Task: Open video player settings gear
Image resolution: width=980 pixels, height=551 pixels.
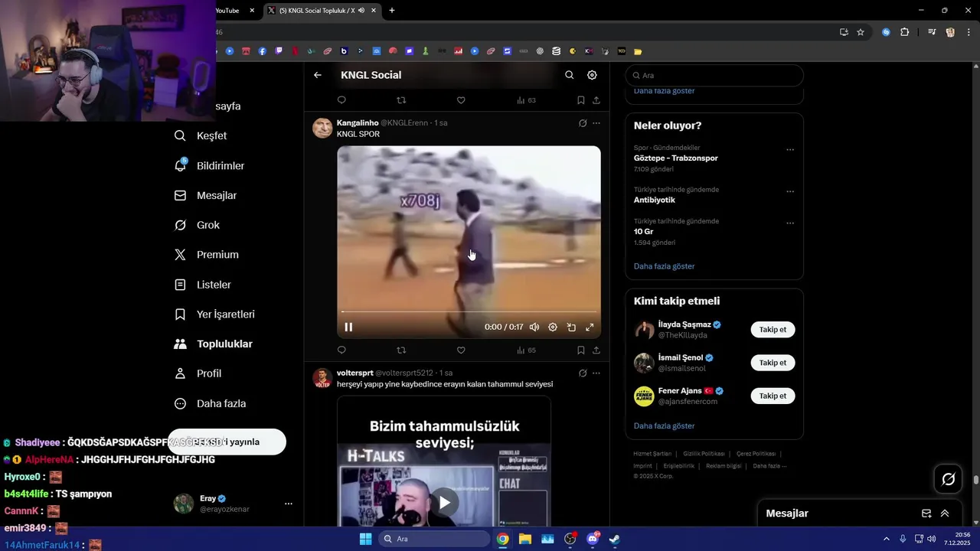Action: (553, 327)
